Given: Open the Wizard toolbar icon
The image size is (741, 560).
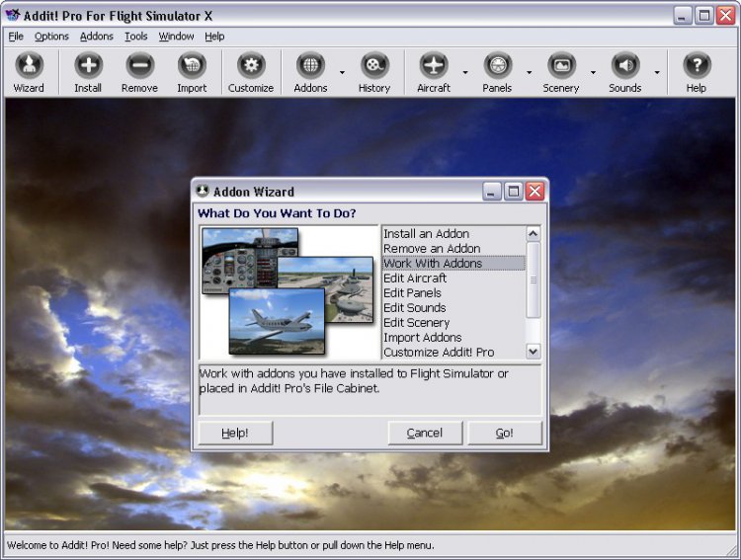Looking at the screenshot, I should click(29, 65).
